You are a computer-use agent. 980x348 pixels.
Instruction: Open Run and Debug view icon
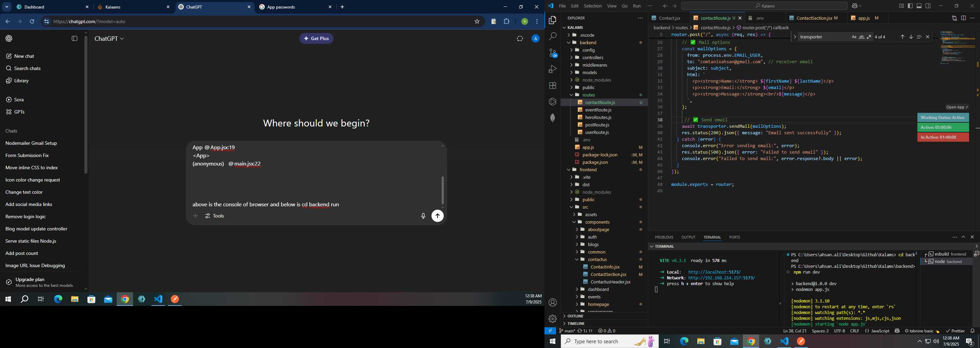coord(552,69)
